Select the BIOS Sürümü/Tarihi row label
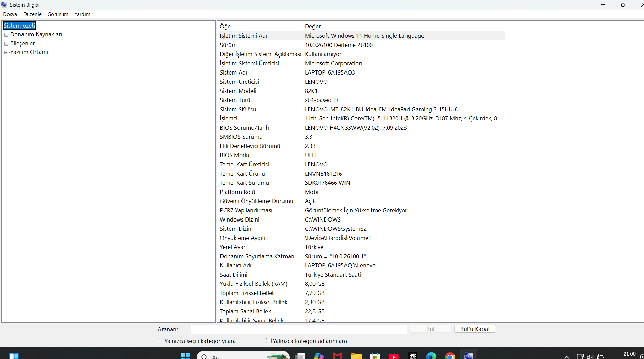The height and width of the screenshot is (359, 644). pyautogui.click(x=245, y=128)
